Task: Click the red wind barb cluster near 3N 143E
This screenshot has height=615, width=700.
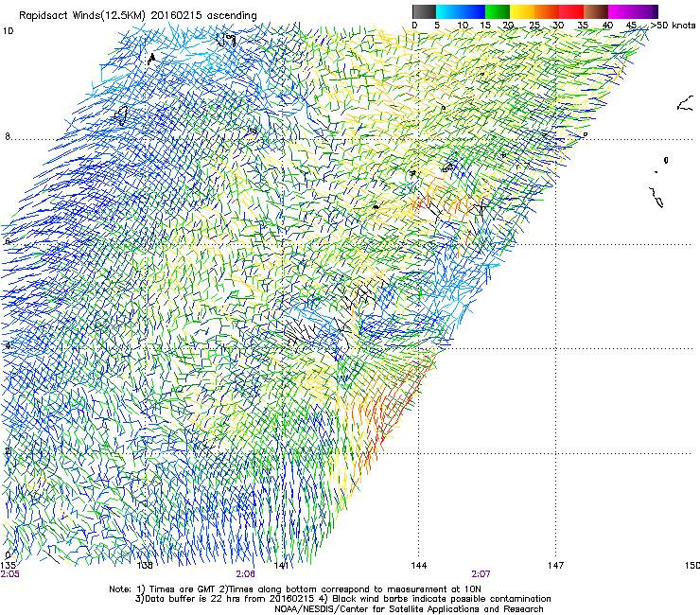Action: coord(393,411)
